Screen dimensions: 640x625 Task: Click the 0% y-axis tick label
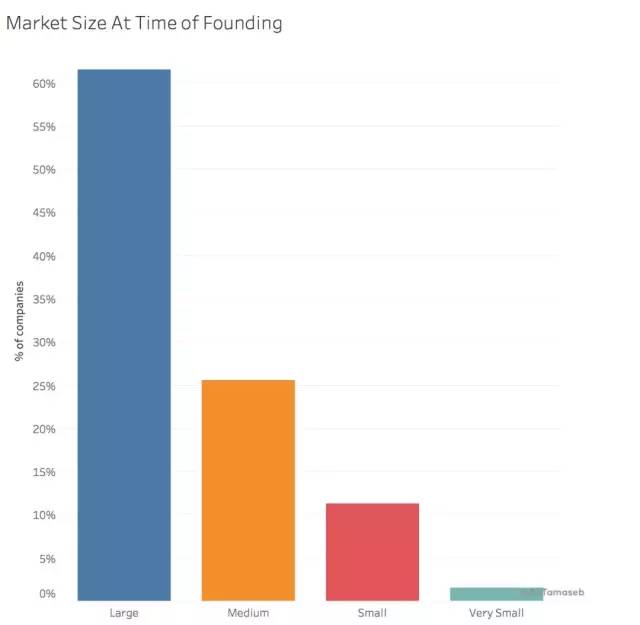(46, 594)
